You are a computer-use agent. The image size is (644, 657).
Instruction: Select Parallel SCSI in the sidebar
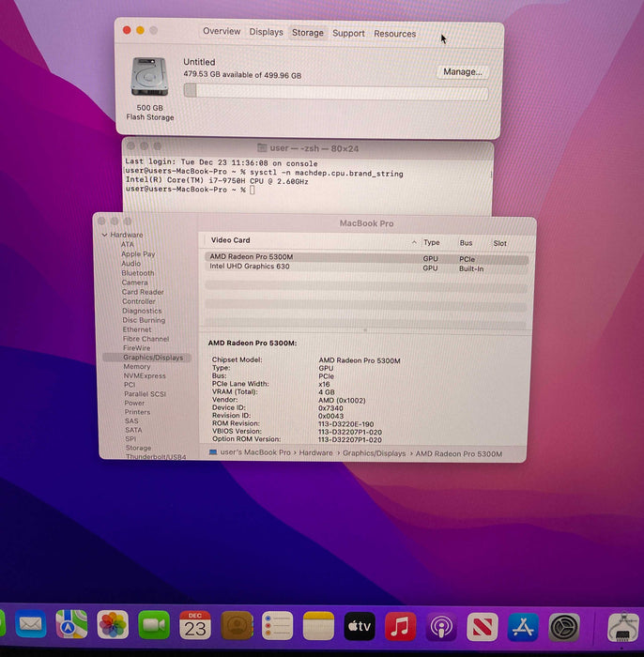point(145,394)
